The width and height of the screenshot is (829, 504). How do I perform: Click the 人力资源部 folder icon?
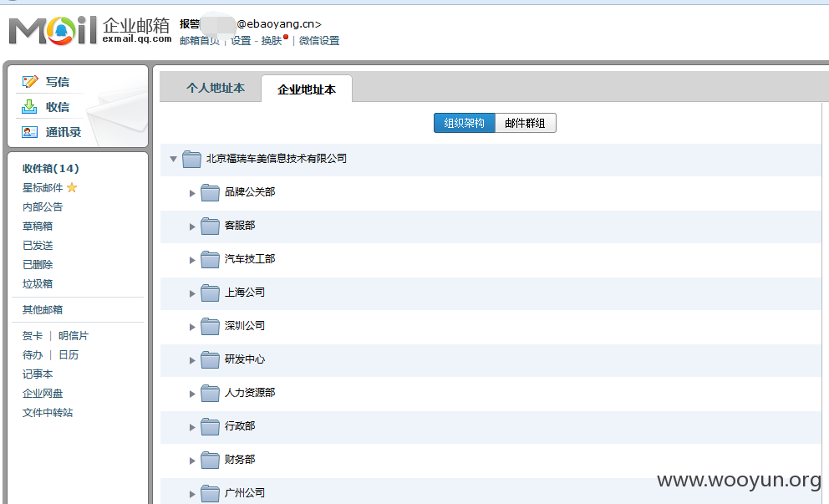210,393
